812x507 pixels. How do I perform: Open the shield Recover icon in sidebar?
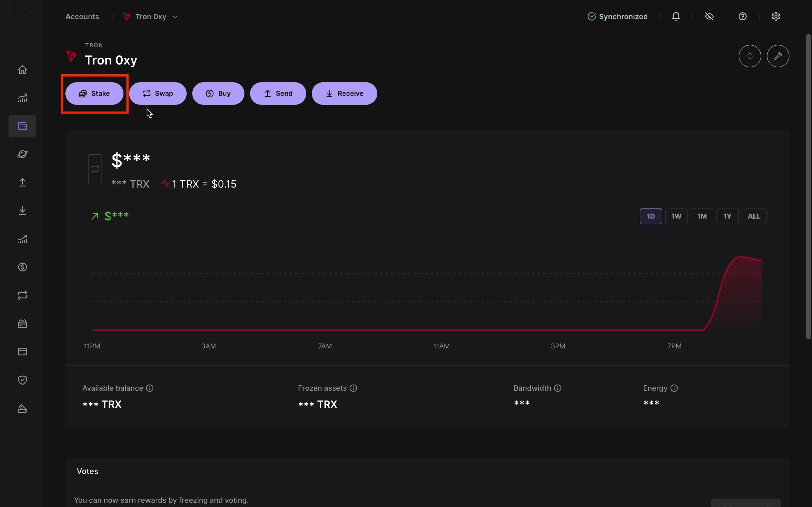(x=23, y=380)
